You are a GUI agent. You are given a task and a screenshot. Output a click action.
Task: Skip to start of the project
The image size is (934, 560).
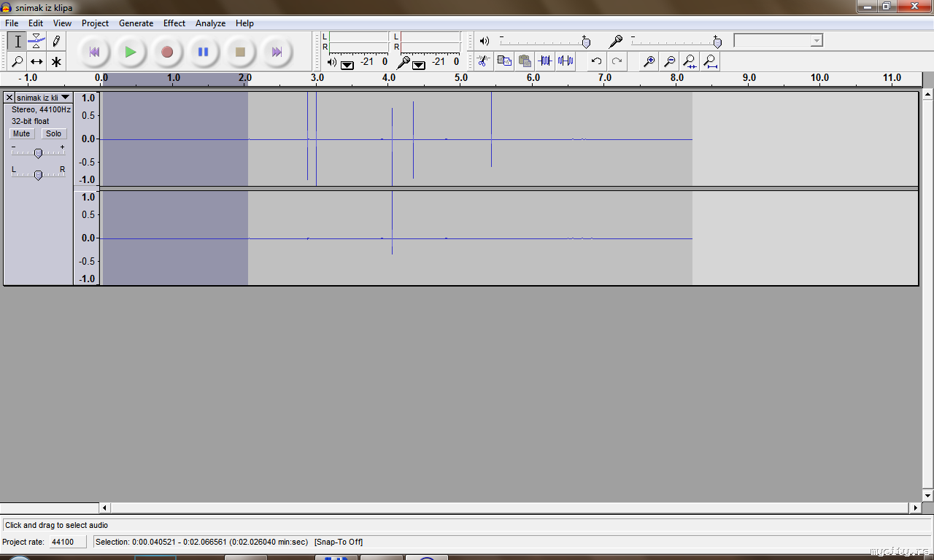click(x=94, y=52)
